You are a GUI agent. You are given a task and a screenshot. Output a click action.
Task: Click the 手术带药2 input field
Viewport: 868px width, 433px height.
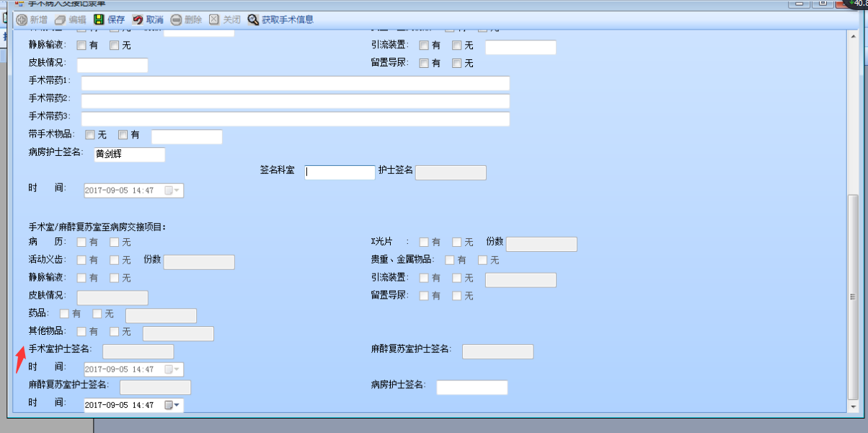click(x=296, y=101)
